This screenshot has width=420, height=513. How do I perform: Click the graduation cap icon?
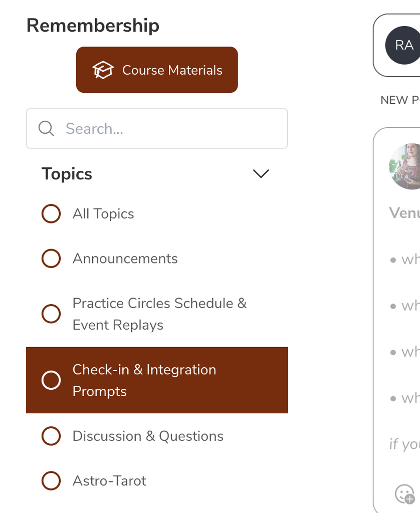103,70
